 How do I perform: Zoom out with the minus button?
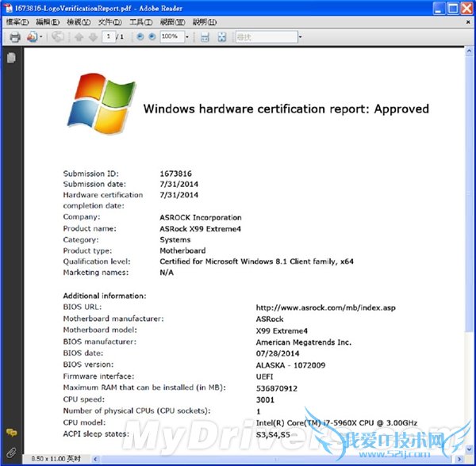coord(140,37)
